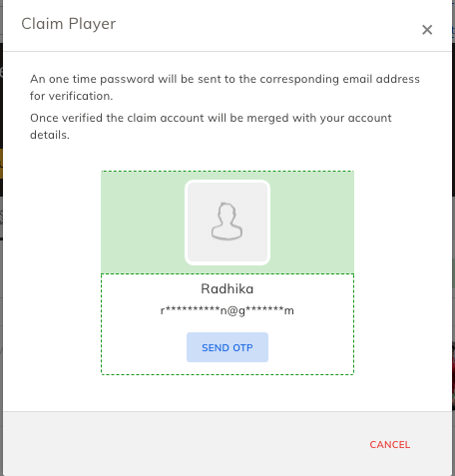Screen dimensions: 455x476
Task: Select the player avatar placeholder image
Action: click(227, 223)
